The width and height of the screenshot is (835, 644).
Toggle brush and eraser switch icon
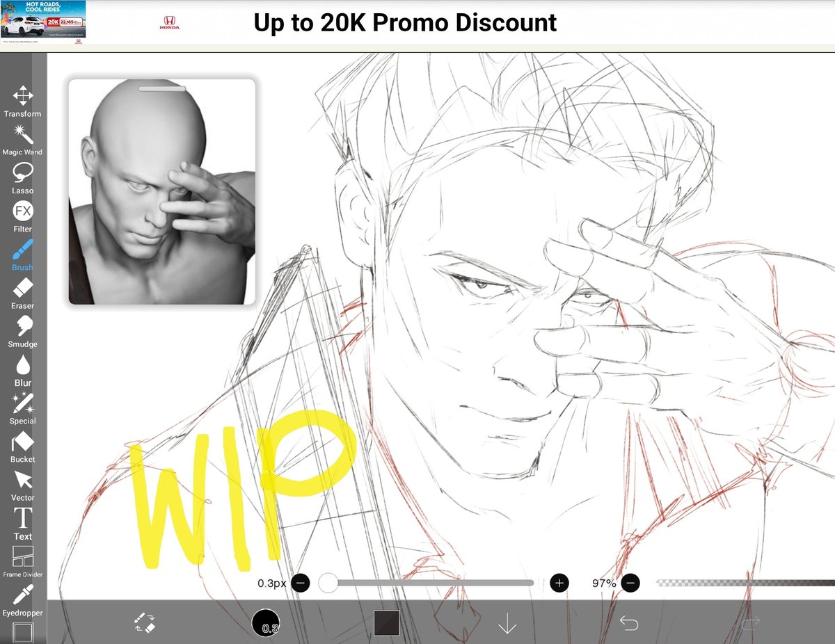(x=145, y=622)
